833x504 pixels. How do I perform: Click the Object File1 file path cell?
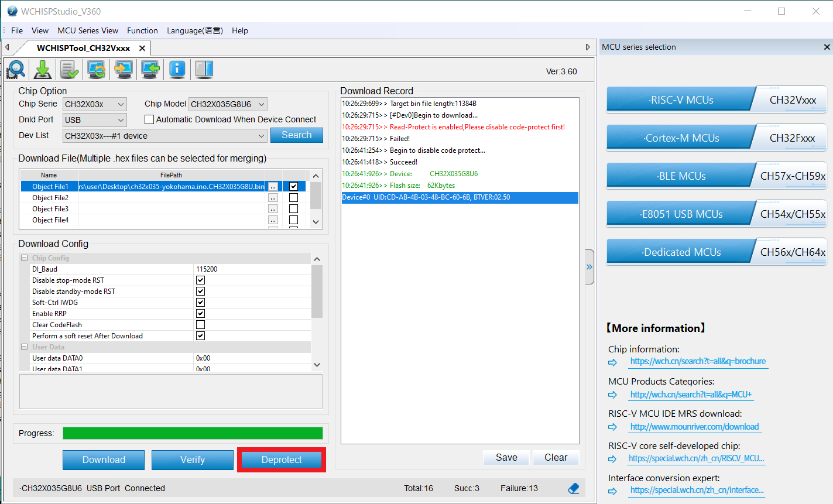pyautogui.click(x=172, y=187)
